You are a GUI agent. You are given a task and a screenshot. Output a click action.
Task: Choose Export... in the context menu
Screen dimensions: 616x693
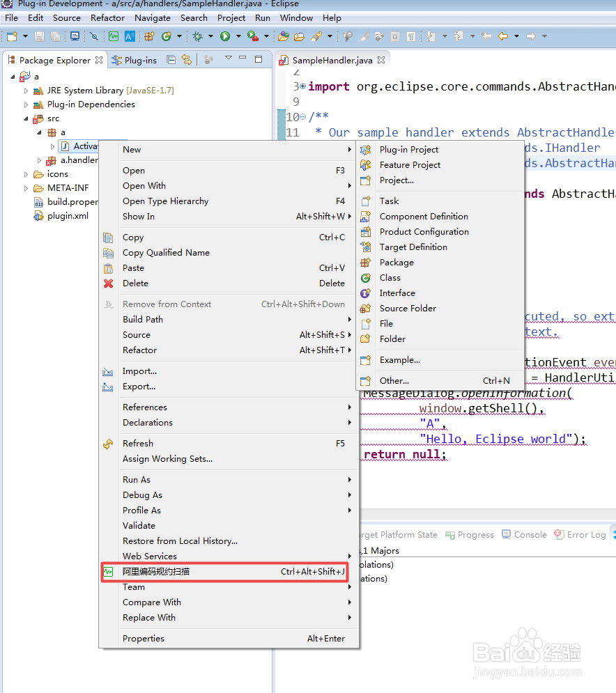pyautogui.click(x=228, y=387)
